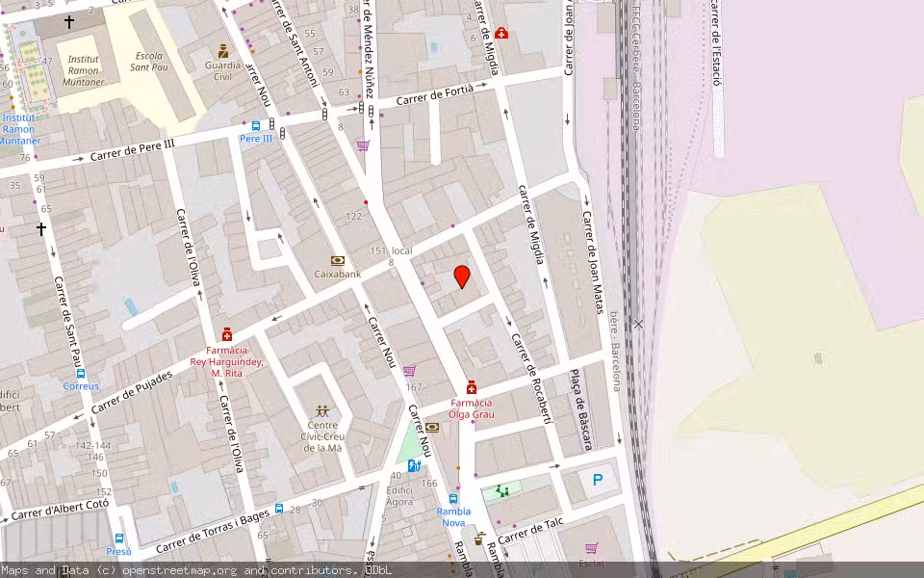The width and height of the screenshot is (924, 578).
Task: Click the Farmàcia Olga Grau pharmacy cross
Action: click(x=471, y=387)
